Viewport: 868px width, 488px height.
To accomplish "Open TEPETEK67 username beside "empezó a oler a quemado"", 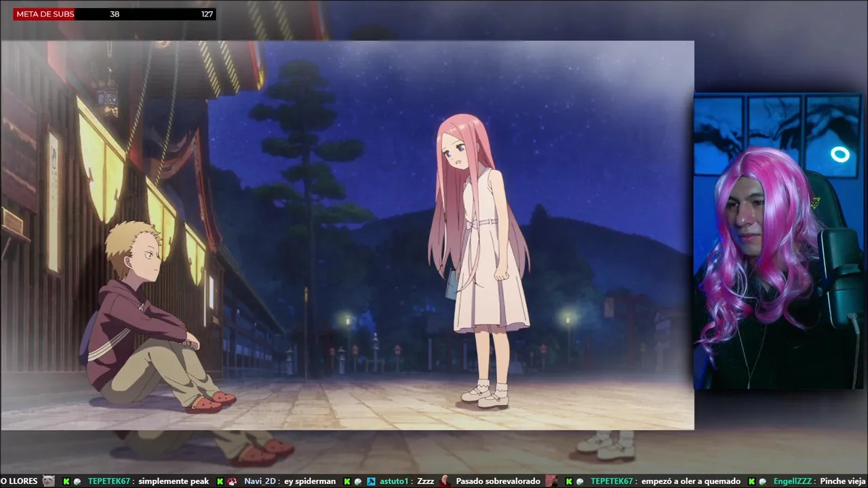I will 613,481.
